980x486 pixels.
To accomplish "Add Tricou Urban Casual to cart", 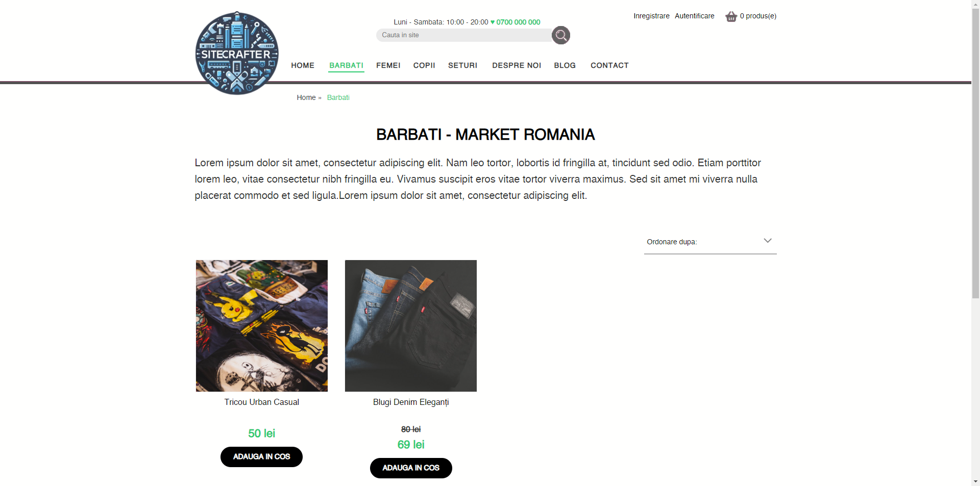I will coord(261,457).
